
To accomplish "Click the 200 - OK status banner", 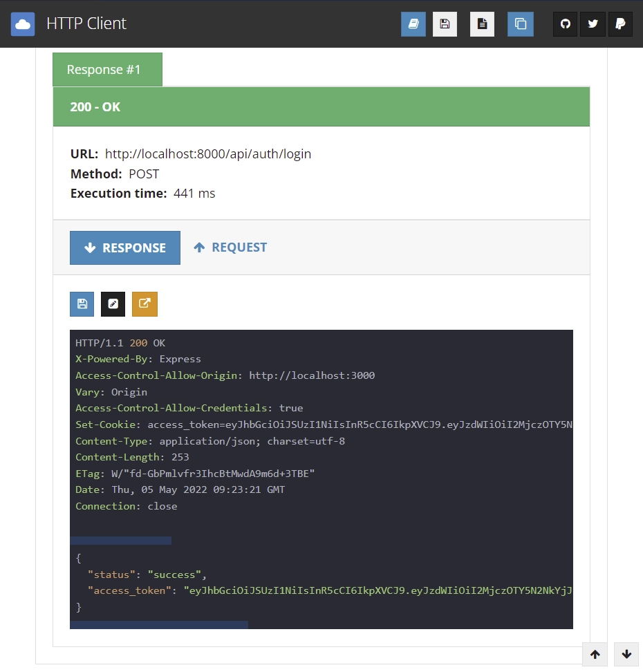I will pyautogui.click(x=321, y=106).
